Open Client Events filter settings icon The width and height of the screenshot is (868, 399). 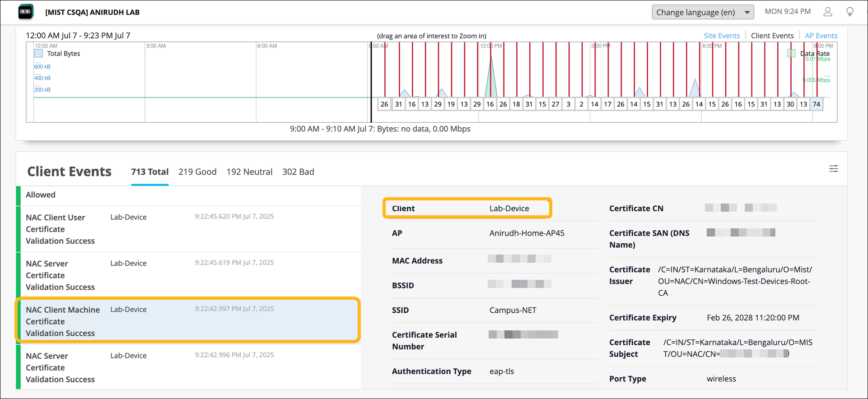pos(833,169)
